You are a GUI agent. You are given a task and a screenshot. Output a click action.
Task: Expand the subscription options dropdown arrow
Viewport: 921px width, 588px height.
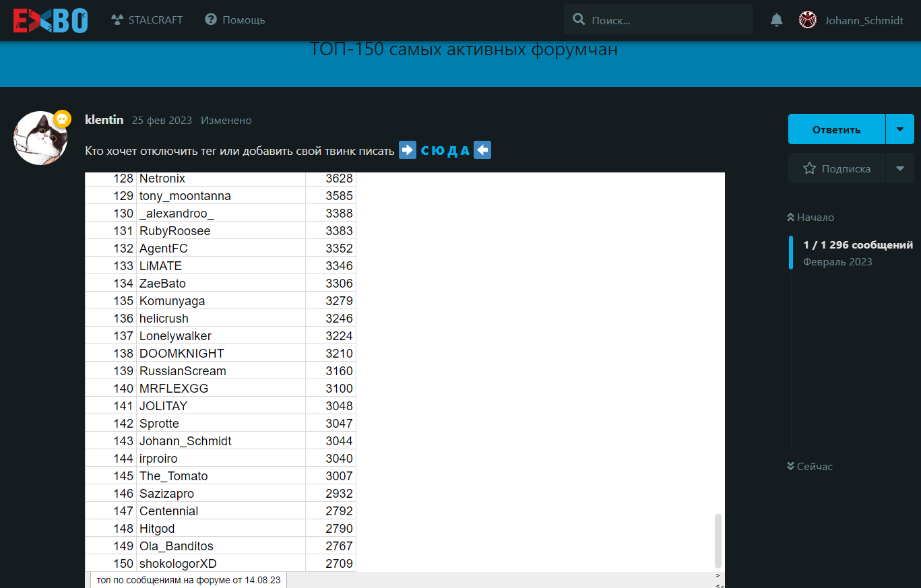[x=900, y=168]
